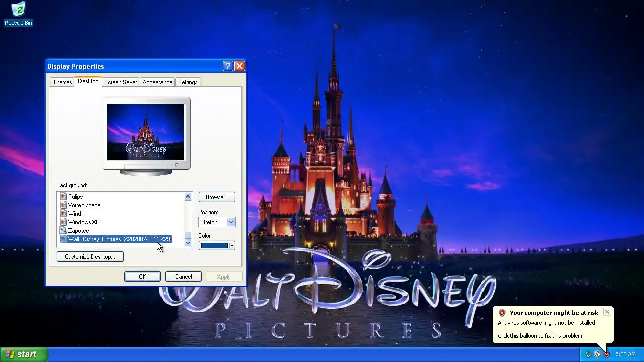
Task: Click the Cancel button
Action: [183, 277]
